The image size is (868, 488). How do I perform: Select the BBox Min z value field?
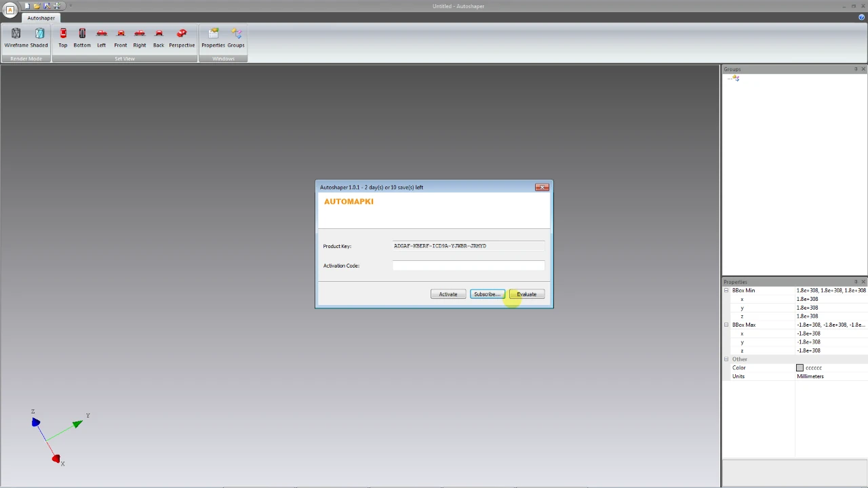click(831, 317)
